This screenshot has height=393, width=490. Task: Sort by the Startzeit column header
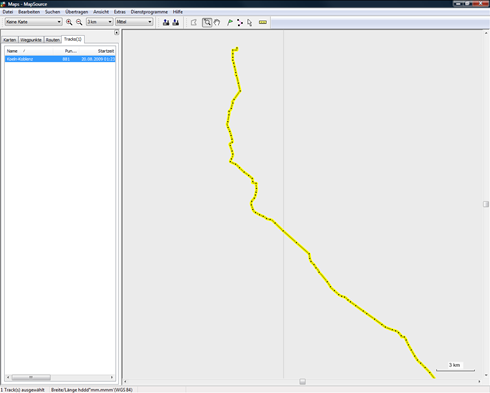tap(97, 51)
